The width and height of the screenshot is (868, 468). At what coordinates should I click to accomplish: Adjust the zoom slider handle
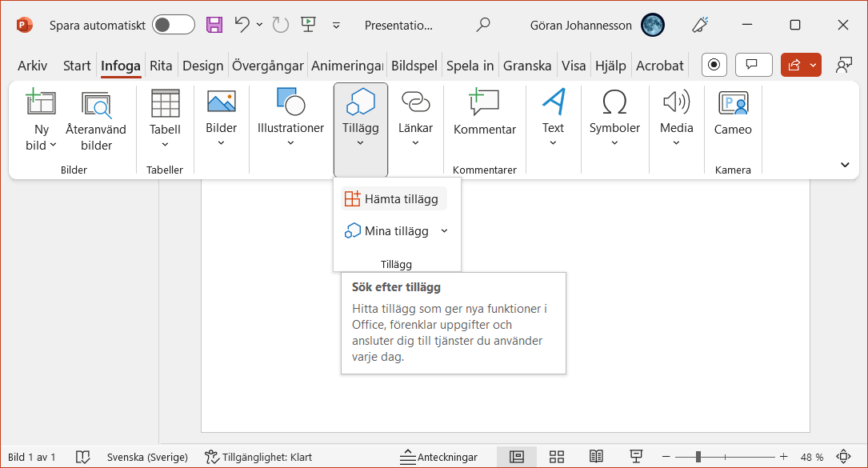[x=698, y=457]
